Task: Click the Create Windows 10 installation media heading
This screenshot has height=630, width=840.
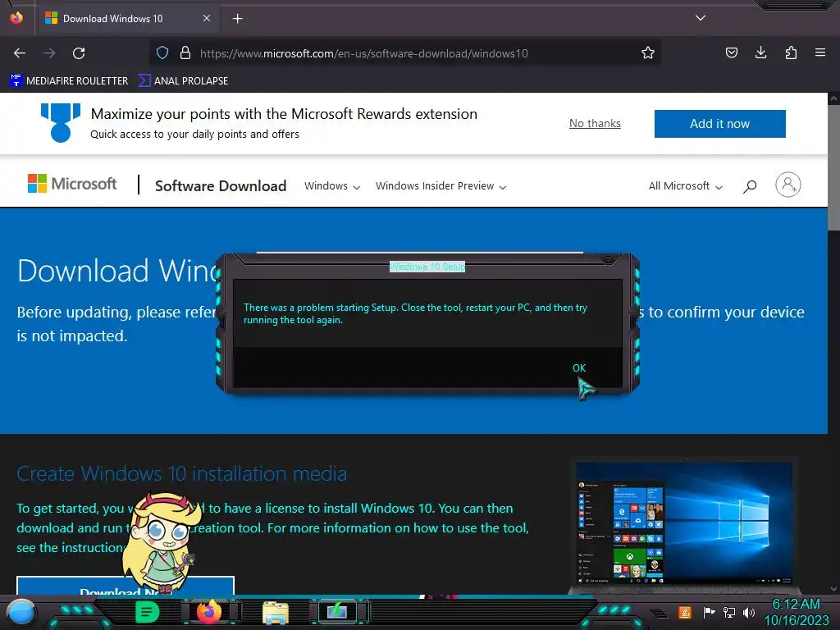Action: pyautogui.click(x=181, y=473)
